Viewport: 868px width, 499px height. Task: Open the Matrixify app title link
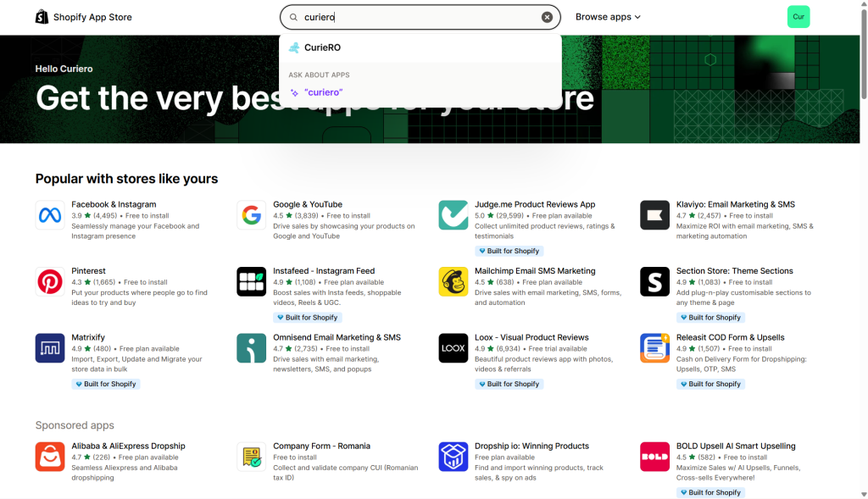pyautogui.click(x=87, y=337)
